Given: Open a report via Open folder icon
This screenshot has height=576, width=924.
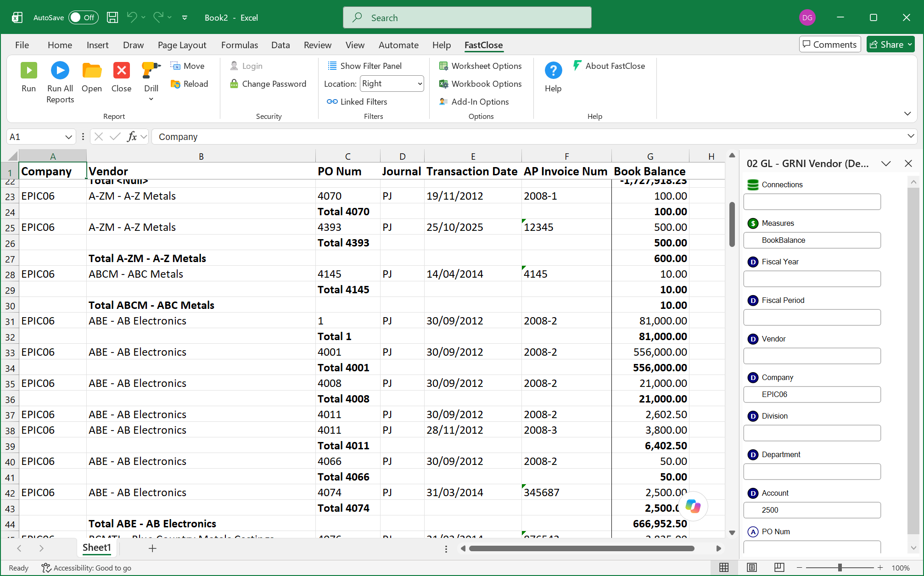Looking at the screenshot, I should 92,71.
